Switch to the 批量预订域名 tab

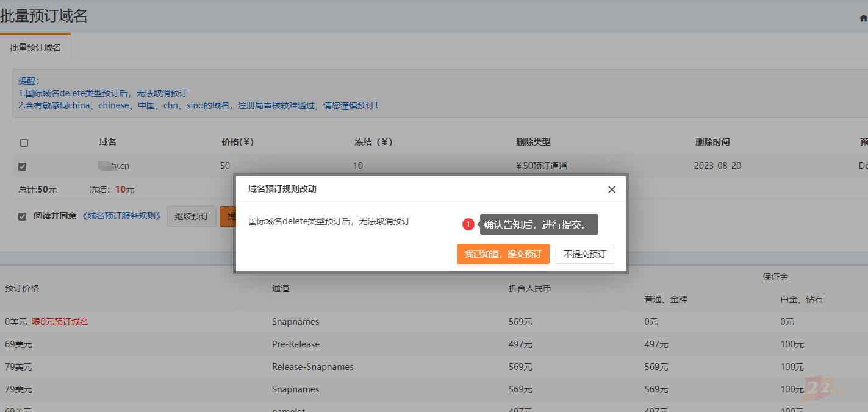click(x=35, y=48)
